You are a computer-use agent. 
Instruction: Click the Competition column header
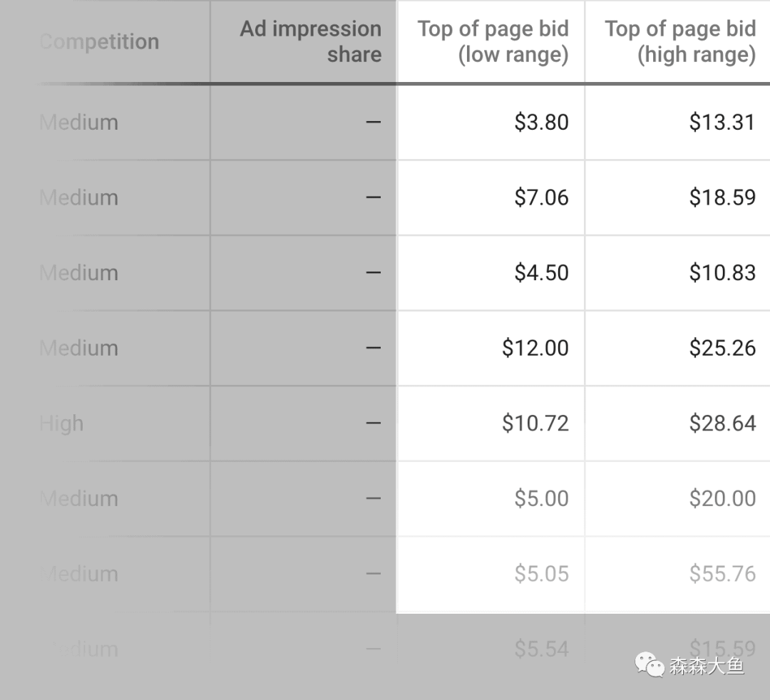(100, 41)
